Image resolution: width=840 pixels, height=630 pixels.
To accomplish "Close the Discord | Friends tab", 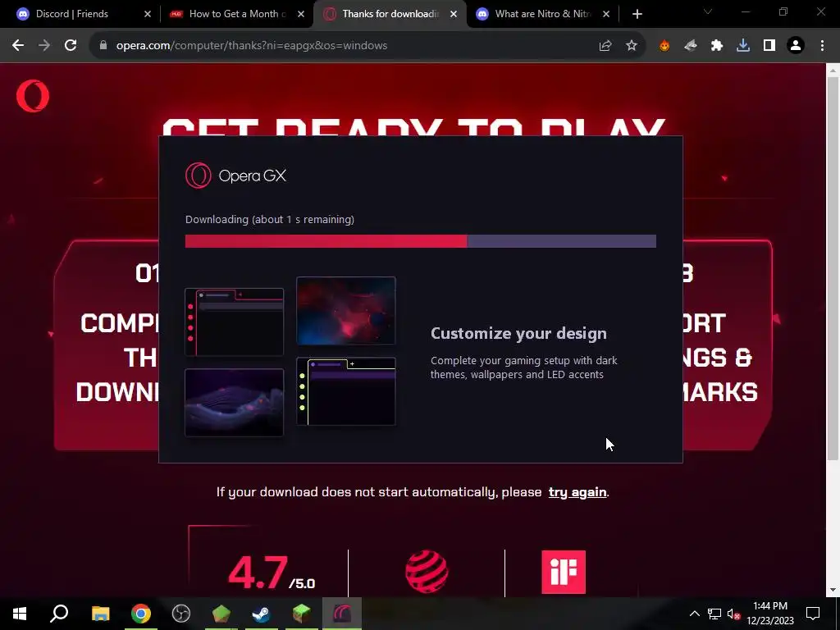I will pyautogui.click(x=148, y=14).
